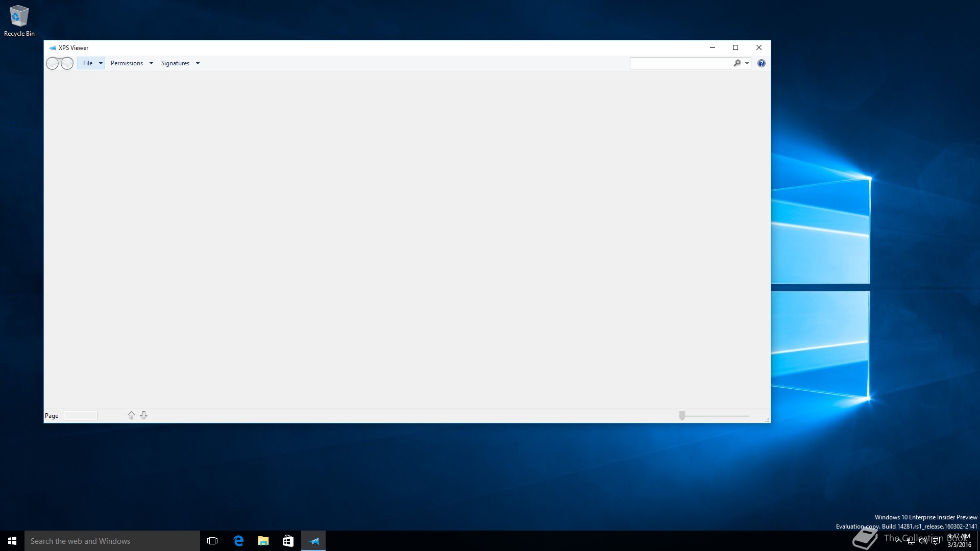This screenshot has width=980, height=551.
Task: Click the Forward navigation round button
Action: tap(67, 63)
